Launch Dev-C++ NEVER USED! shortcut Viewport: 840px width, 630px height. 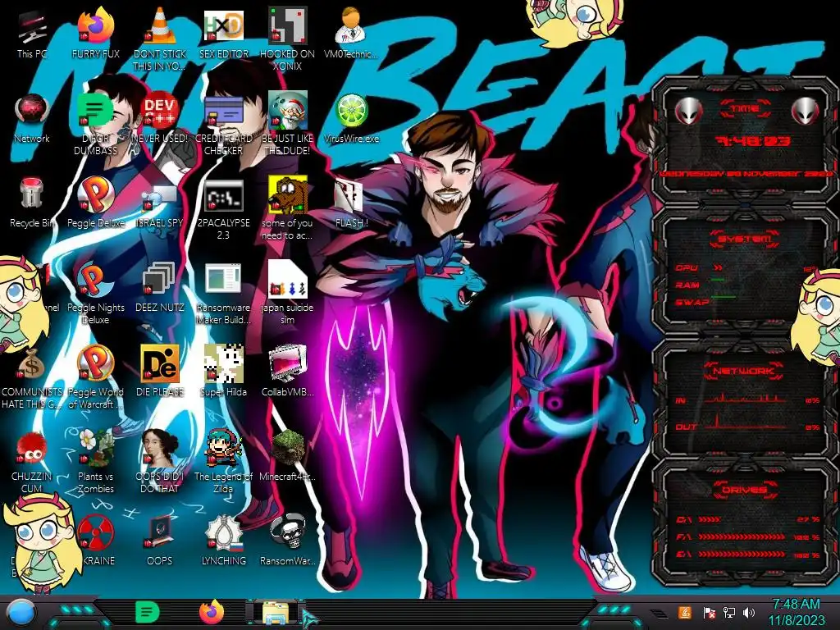(x=160, y=118)
